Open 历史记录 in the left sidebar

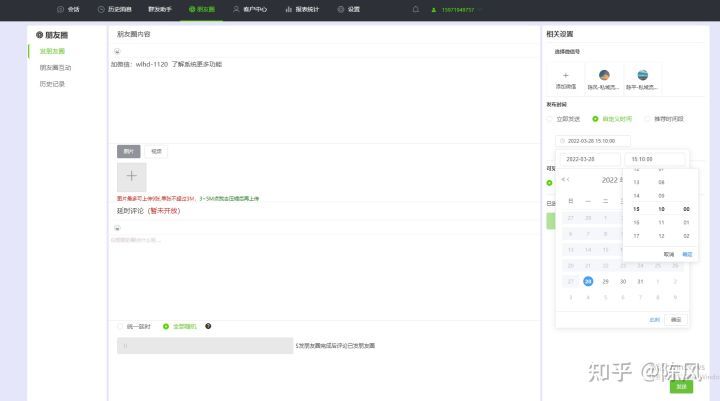(53, 84)
